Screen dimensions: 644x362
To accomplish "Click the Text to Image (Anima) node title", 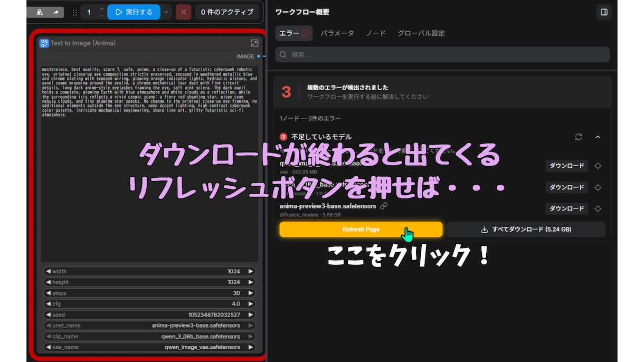I will pyautogui.click(x=83, y=43).
